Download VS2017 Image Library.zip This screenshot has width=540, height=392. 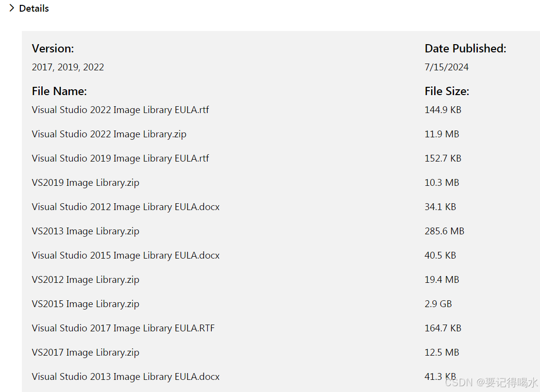coord(85,352)
